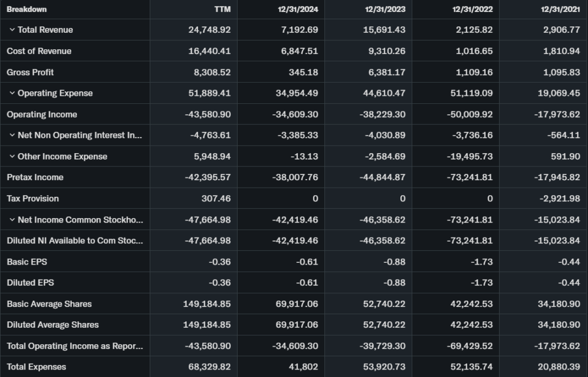Click the Operating Income row label
Screen dimensions: 588x377
(x=42, y=114)
